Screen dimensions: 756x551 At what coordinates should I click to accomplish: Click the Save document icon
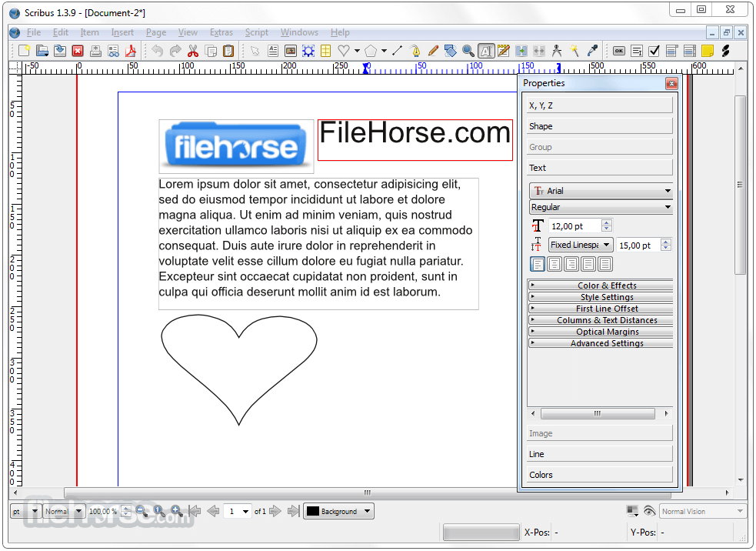[x=60, y=51]
